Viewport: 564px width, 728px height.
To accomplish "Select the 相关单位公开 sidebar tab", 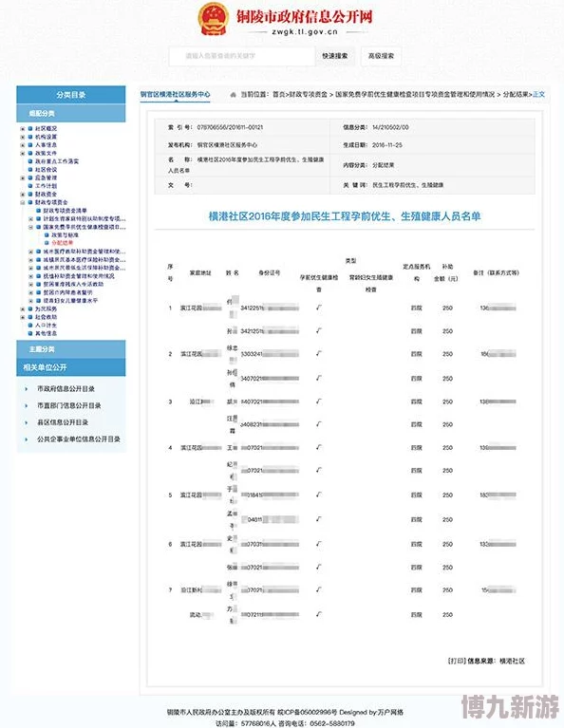I will 71,367.
